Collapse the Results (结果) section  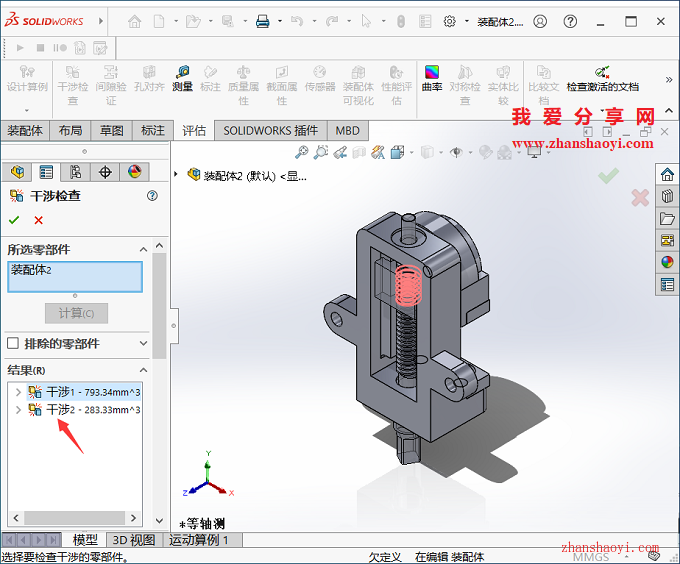coord(143,370)
